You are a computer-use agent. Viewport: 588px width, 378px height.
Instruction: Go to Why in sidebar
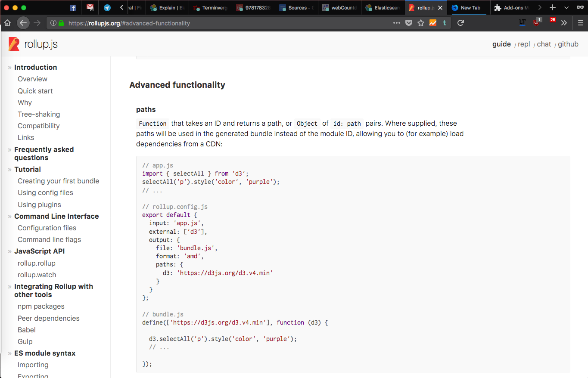[x=25, y=102]
